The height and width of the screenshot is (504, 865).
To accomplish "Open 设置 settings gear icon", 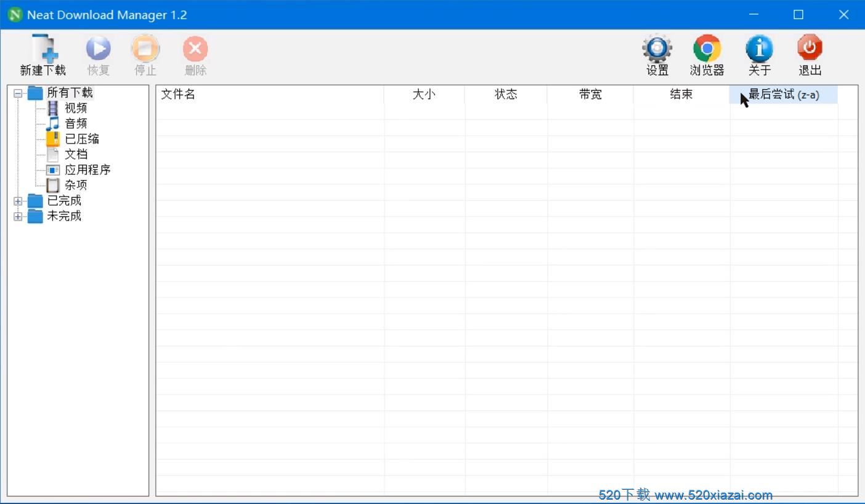I will 657,48.
